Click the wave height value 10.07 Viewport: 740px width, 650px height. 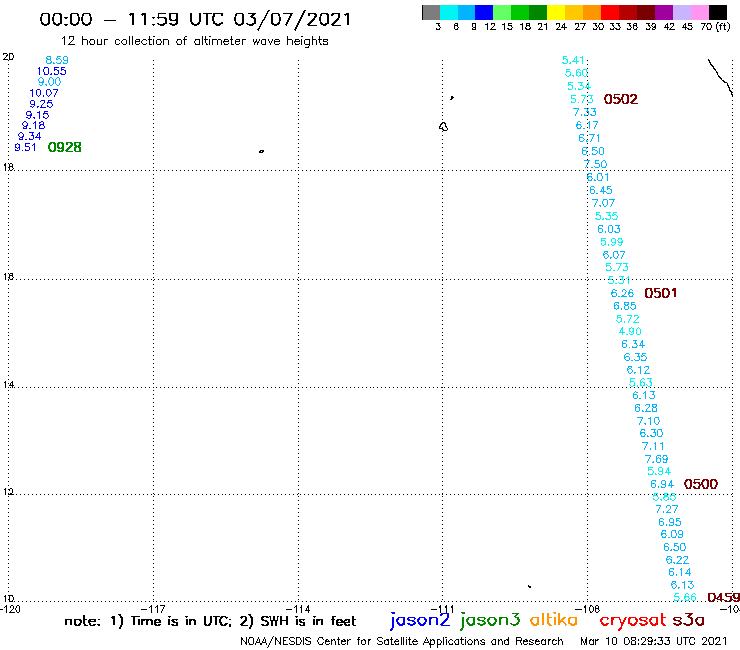pos(44,93)
